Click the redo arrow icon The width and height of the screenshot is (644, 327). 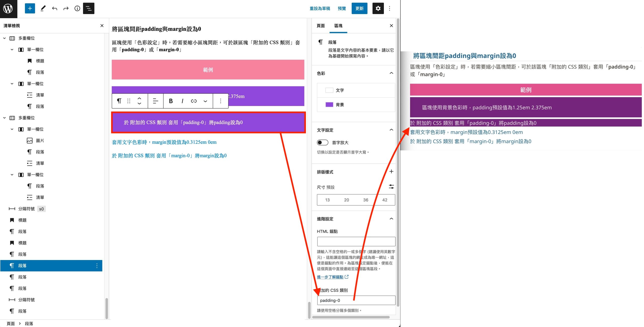coord(66,9)
